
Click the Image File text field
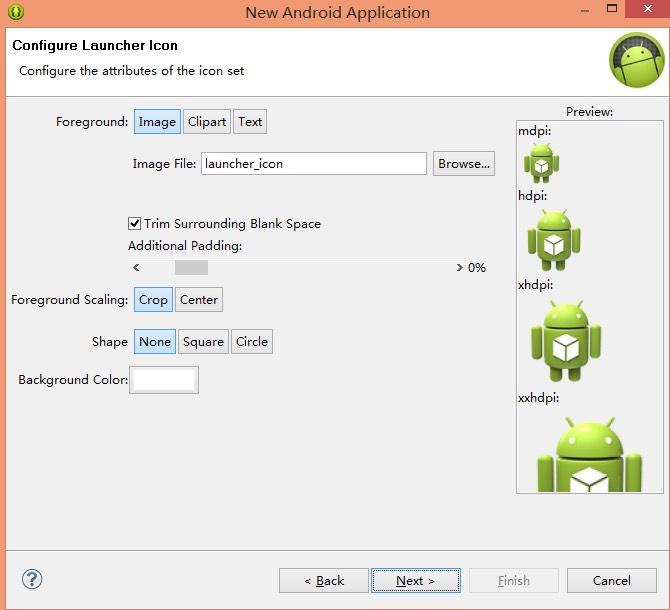click(314, 164)
